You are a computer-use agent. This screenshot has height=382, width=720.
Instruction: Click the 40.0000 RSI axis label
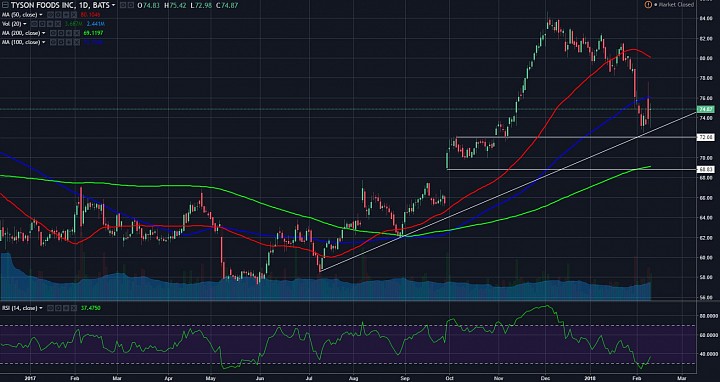[x=709, y=354]
